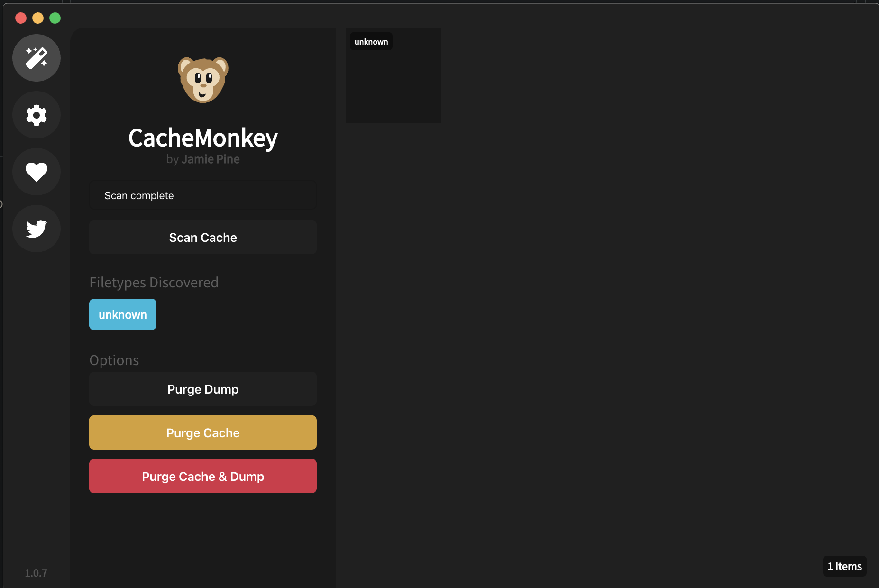
Task: Enable the sidebar wizard panel
Action: pos(37,57)
